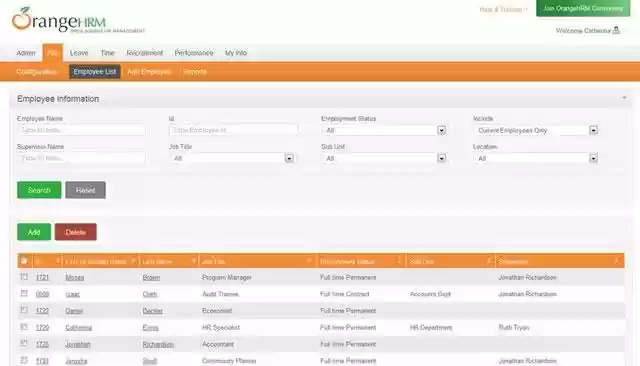Check the box for Community Planner row
Screen dimensions: 640x366
coord(24,360)
